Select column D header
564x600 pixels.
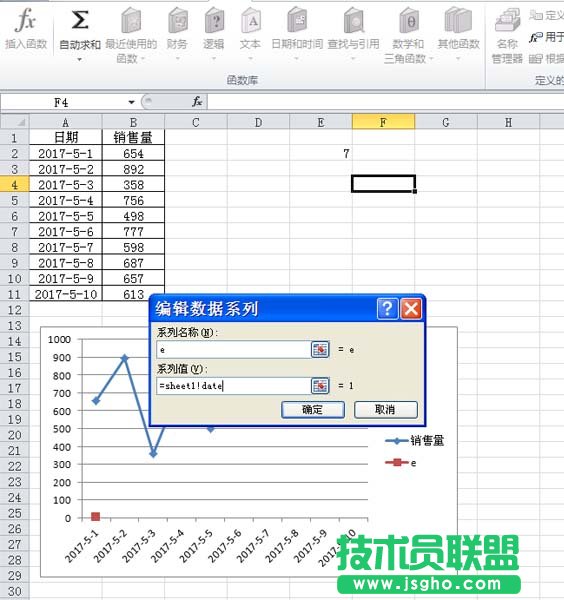(258, 122)
